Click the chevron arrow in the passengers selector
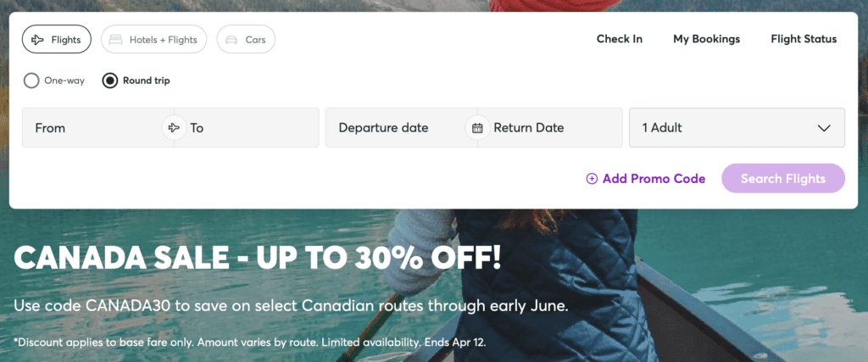This screenshot has height=362, width=868. coord(823,128)
